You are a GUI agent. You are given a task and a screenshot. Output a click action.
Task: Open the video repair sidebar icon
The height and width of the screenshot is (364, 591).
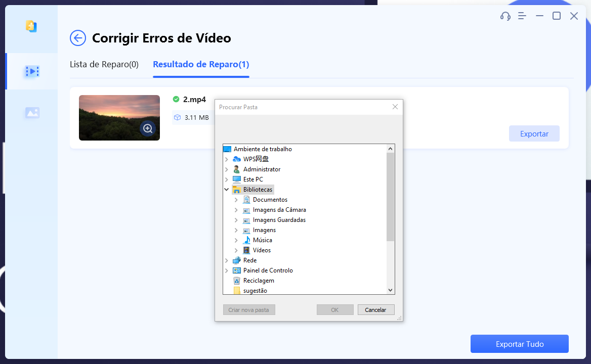coord(32,71)
